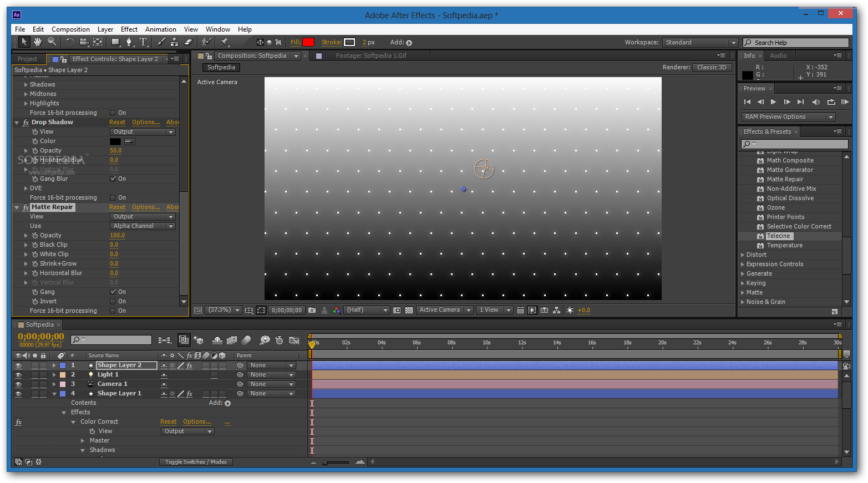
Task: Open the Animation menu
Action: pos(161,29)
